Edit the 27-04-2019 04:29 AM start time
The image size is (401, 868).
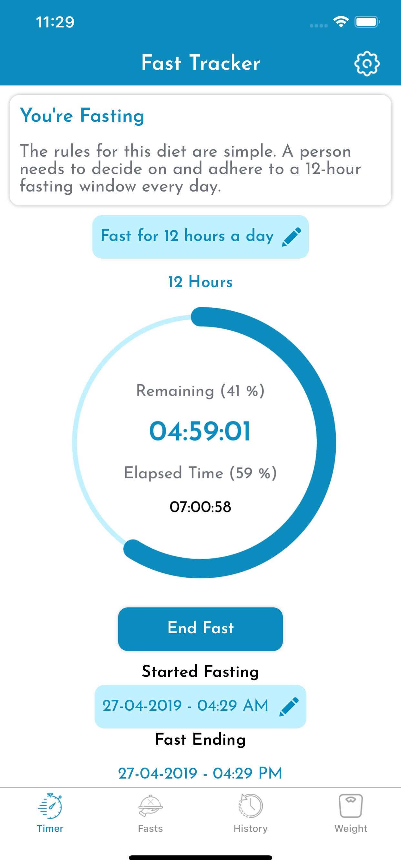tap(186, 706)
